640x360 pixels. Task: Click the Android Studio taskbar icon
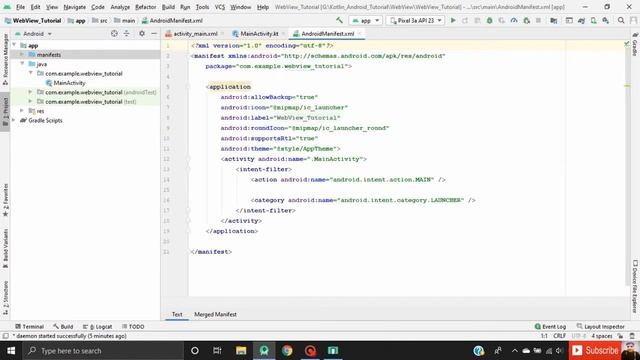point(264,351)
